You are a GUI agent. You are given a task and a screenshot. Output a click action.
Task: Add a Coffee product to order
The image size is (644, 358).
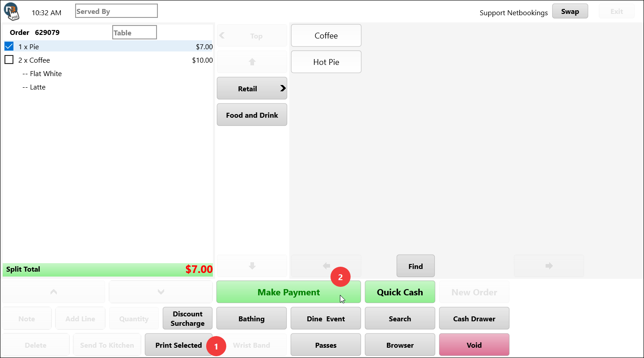(x=326, y=36)
